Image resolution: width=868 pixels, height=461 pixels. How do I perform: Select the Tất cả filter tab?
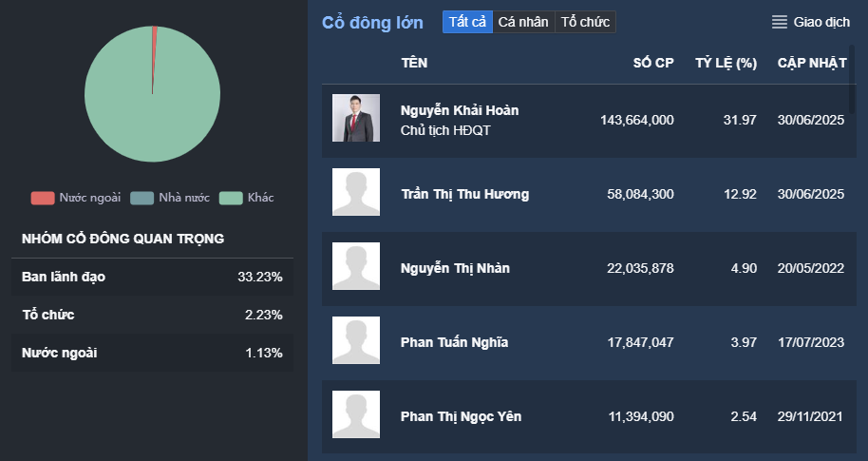point(467,22)
